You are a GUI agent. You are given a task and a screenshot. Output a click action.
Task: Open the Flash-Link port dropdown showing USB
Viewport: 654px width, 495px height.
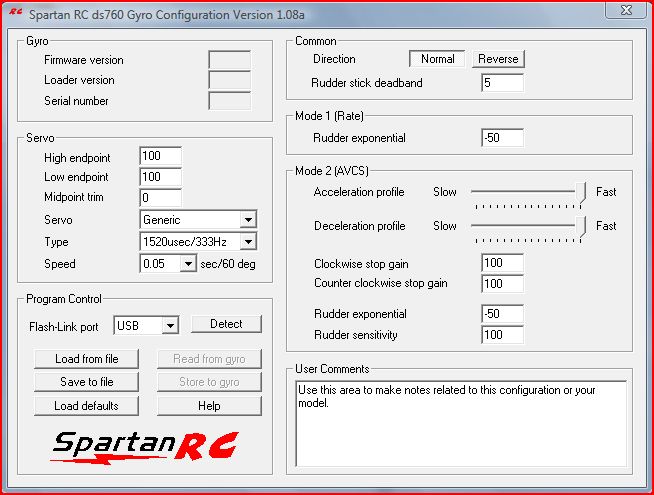(x=146, y=325)
